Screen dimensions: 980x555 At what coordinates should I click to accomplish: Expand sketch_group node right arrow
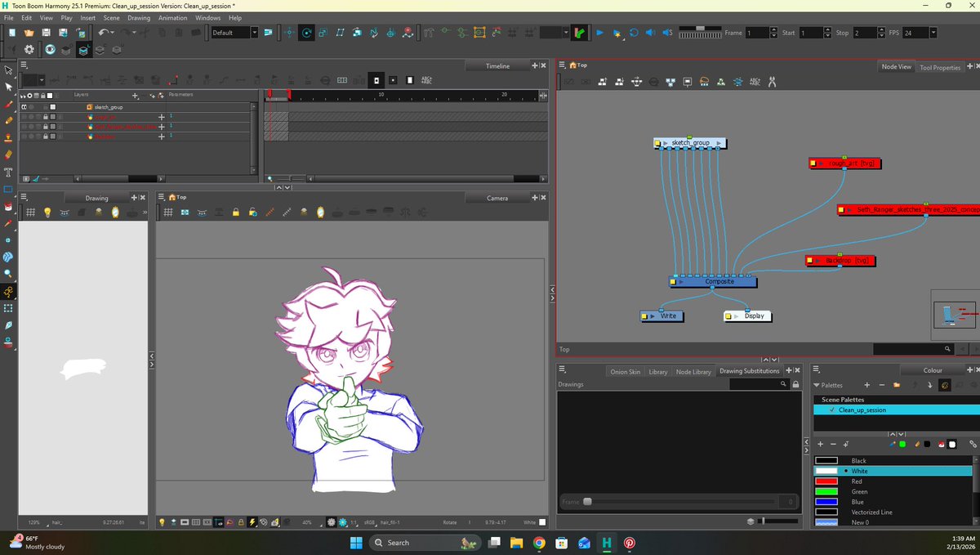[718, 143]
